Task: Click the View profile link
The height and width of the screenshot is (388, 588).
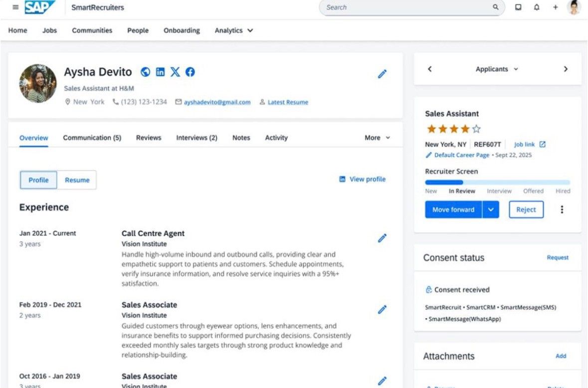Action: coord(368,179)
